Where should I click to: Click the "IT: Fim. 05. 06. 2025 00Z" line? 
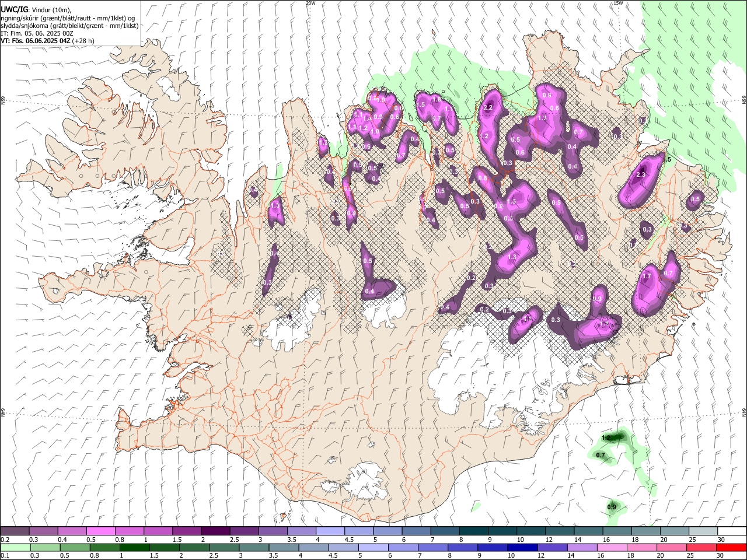click(37, 33)
